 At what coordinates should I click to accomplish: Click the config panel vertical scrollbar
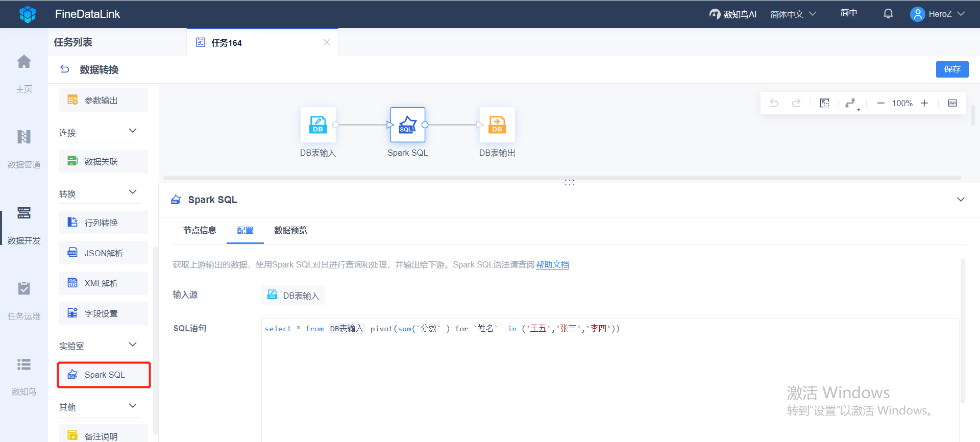click(963, 331)
